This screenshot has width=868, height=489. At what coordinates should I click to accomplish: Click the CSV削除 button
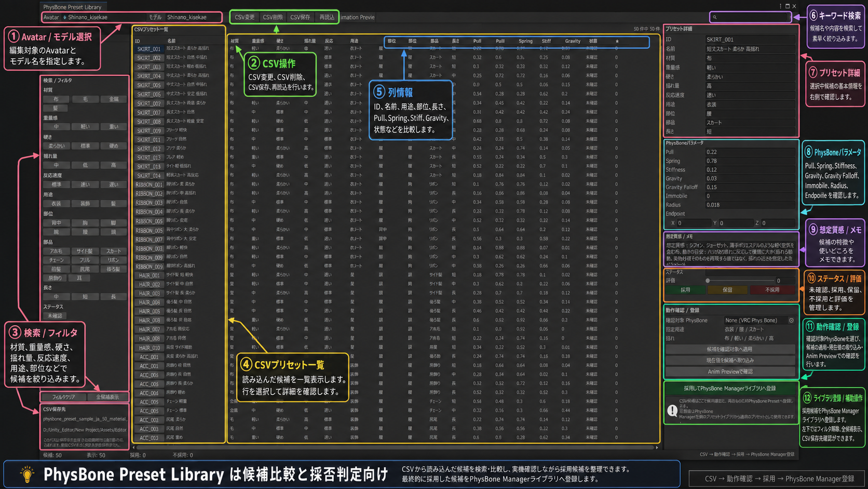click(x=273, y=17)
